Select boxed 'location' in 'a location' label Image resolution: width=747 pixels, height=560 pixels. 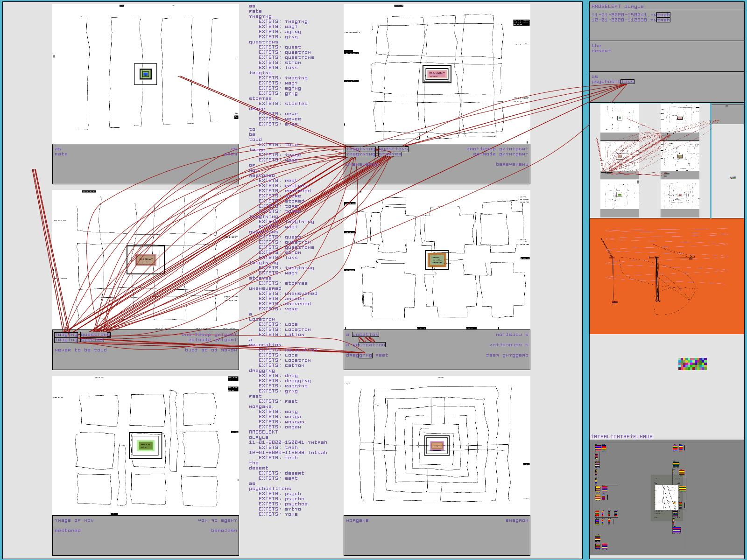click(366, 335)
